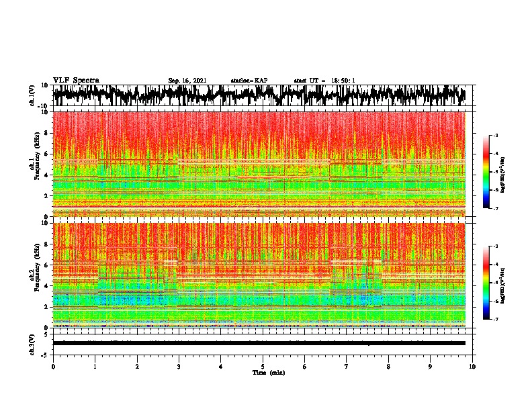The image size is (532, 411).
Task: Click the "-3" label on ch.1 colorbar
Action: 496,135
